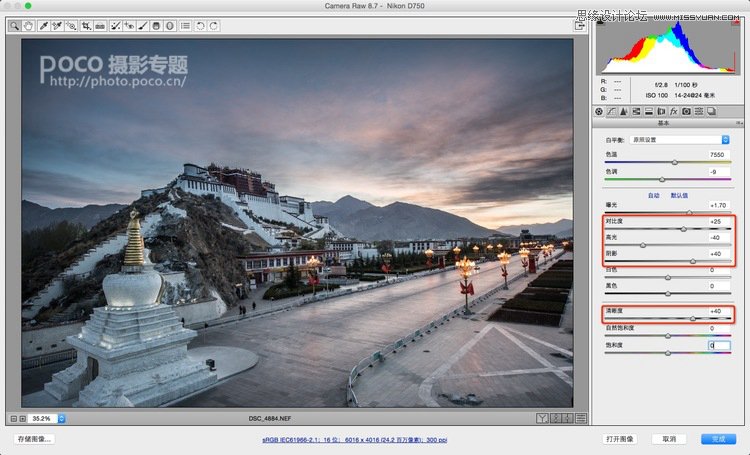
Task: Click the 打开图像 open image button
Action: tap(620, 439)
